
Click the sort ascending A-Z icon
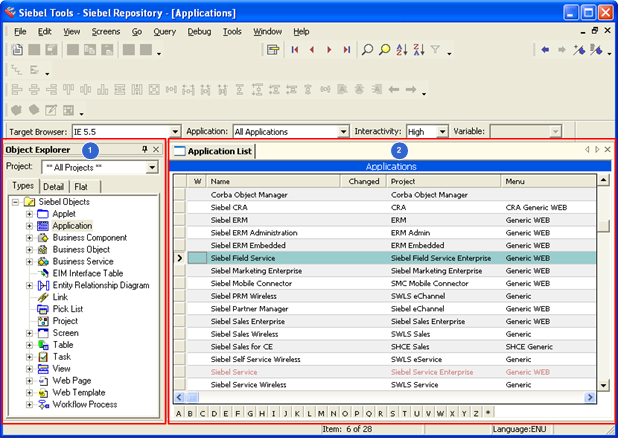tap(401, 49)
